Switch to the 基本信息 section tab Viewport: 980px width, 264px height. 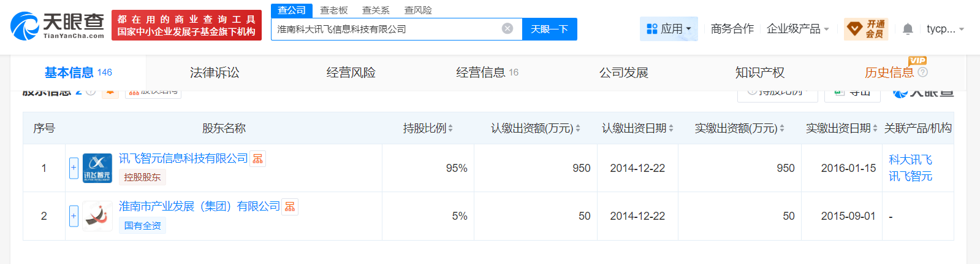(x=78, y=72)
